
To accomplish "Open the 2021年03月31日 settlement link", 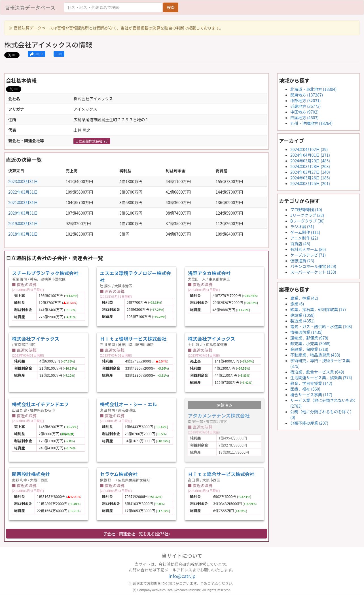I will click(x=23, y=203).
